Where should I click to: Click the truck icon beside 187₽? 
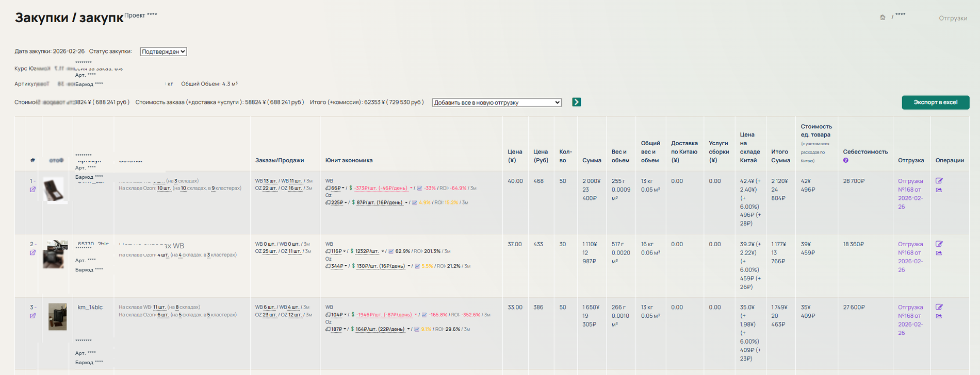click(x=328, y=329)
